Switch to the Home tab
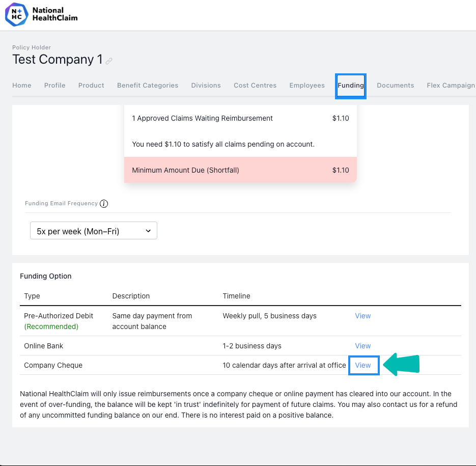 pyautogui.click(x=22, y=86)
